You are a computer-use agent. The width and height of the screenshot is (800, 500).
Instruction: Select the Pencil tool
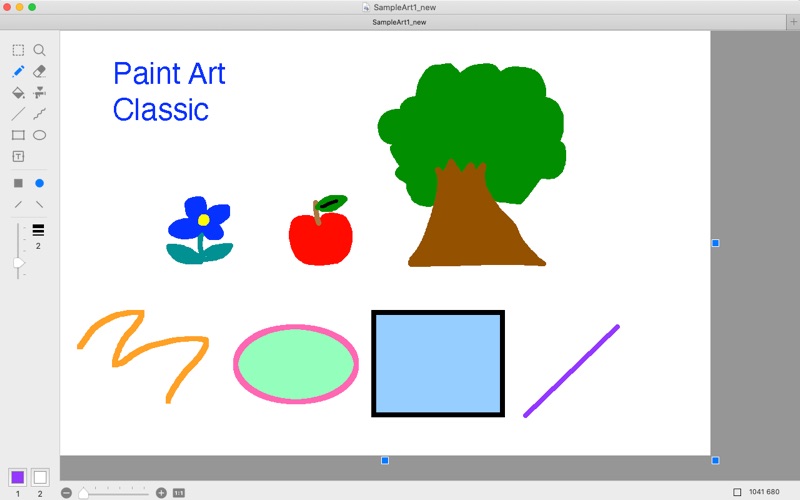click(18, 71)
